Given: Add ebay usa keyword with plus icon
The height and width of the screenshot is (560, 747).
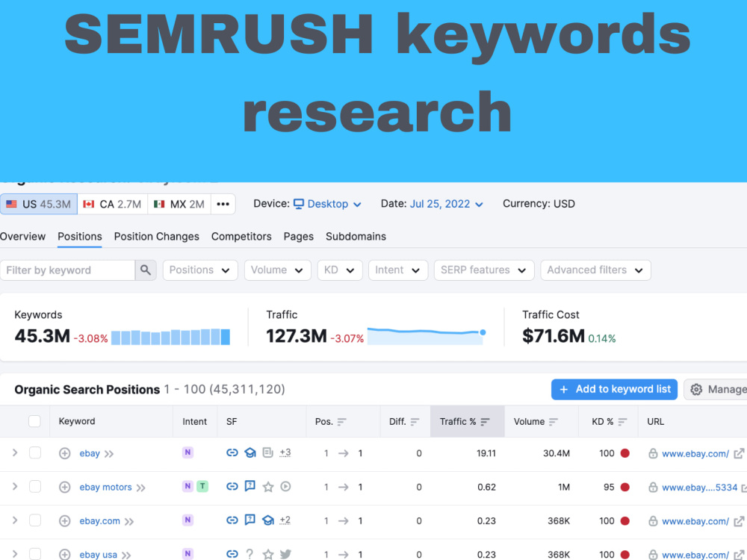Looking at the screenshot, I should pos(65,554).
